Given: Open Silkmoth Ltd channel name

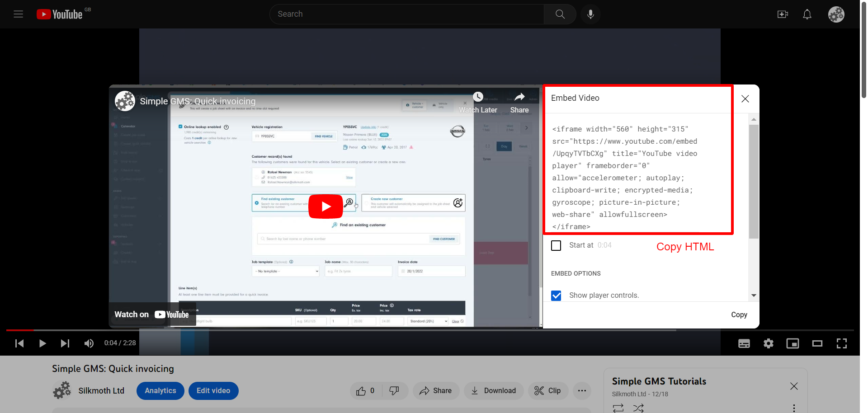Looking at the screenshot, I should (101, 391).
